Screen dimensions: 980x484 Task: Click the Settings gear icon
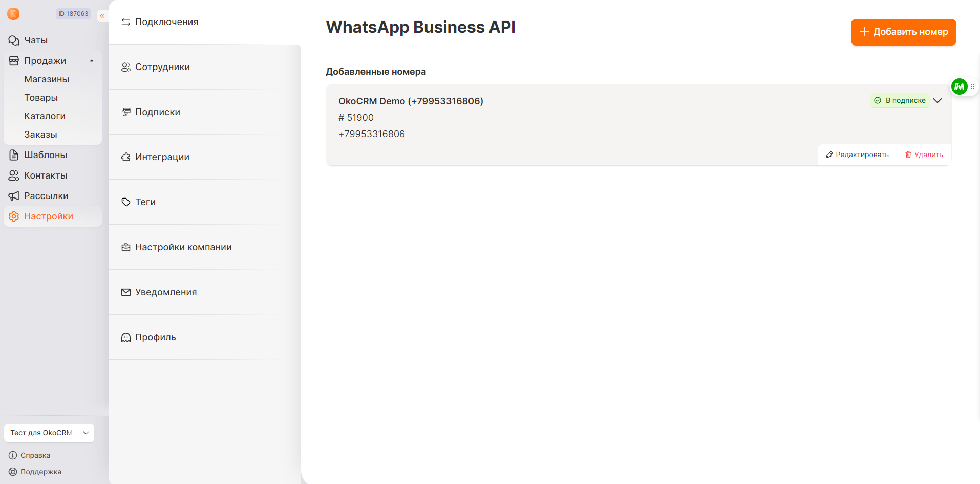(x=14, y=216)
